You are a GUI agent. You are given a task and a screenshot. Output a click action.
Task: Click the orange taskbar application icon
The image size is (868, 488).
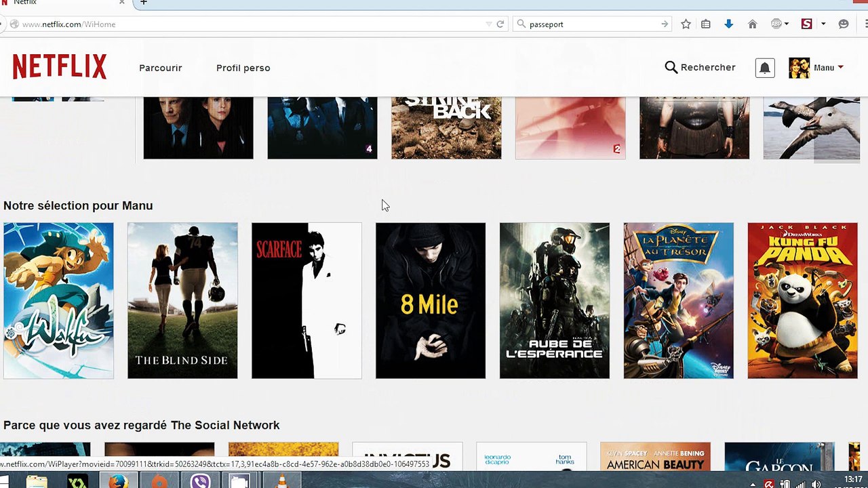coord(159,481)
